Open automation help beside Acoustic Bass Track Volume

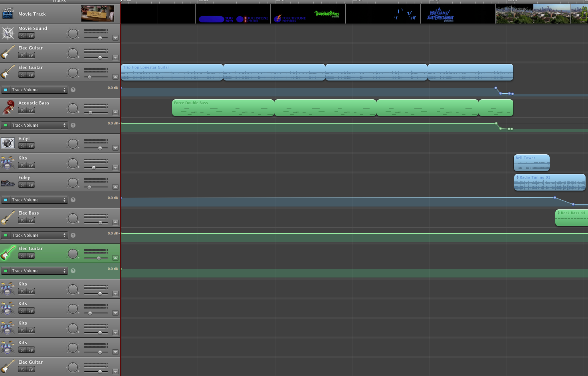coord(73,125)
